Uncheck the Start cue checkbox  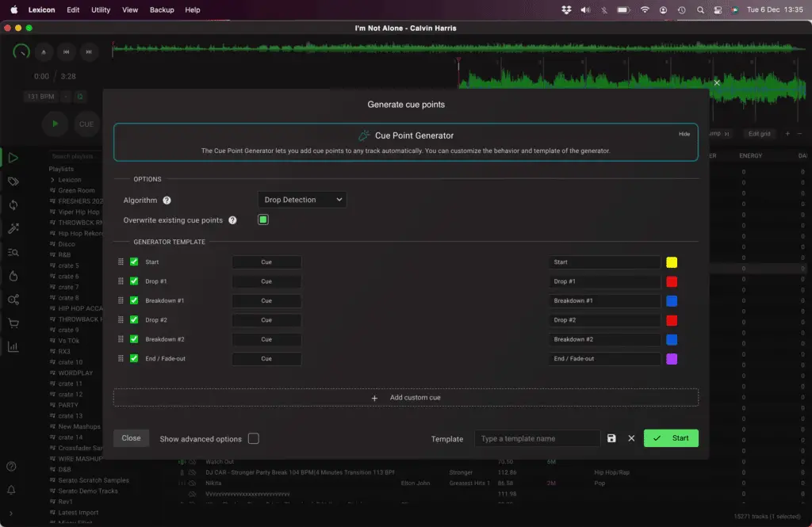(x=134, y=262)
